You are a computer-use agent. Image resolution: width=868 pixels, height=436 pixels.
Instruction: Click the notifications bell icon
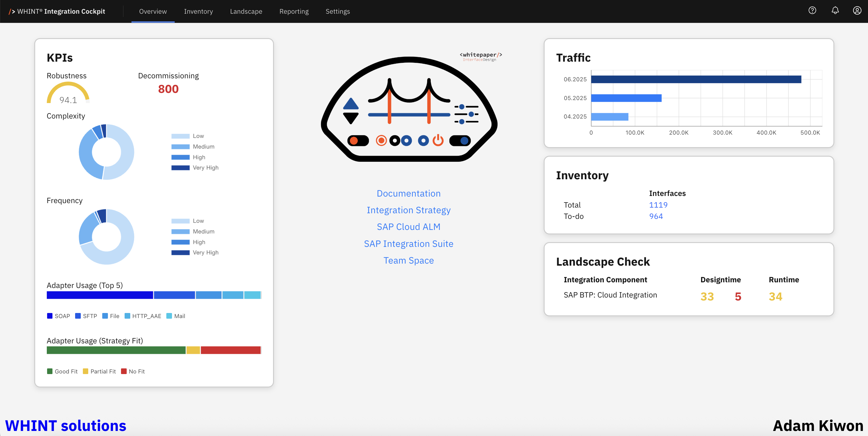(835, 10)
